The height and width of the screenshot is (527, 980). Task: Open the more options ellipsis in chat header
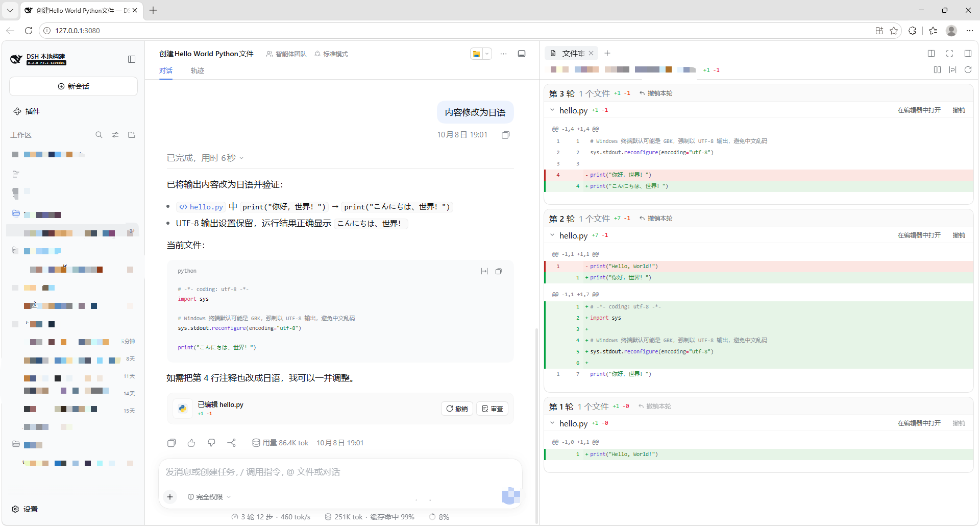coord(503,54)
